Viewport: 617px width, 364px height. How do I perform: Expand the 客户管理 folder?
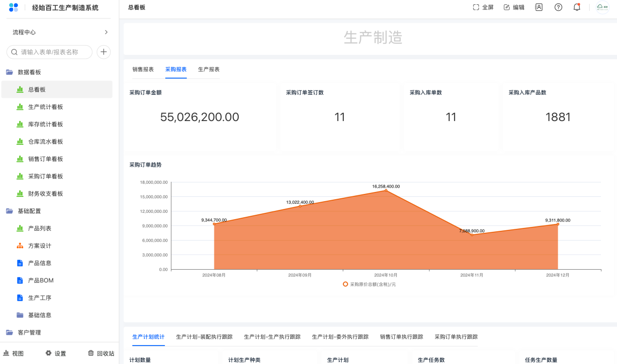pyautogui.click(x=29, y=332)
